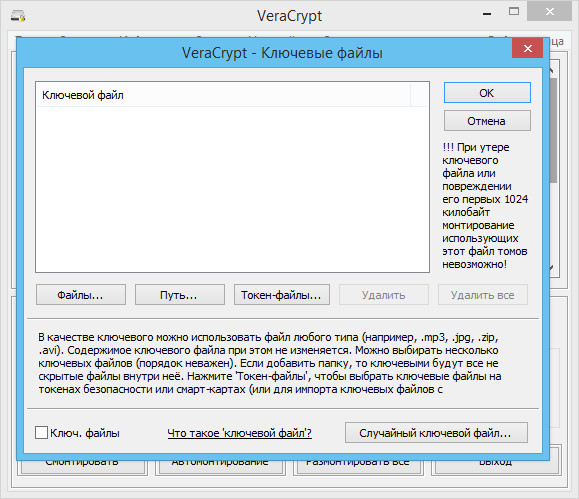Screen dimensions: 579x499
Task: Open the Файлы... file picker button
Action: click(x=81, y=295)
